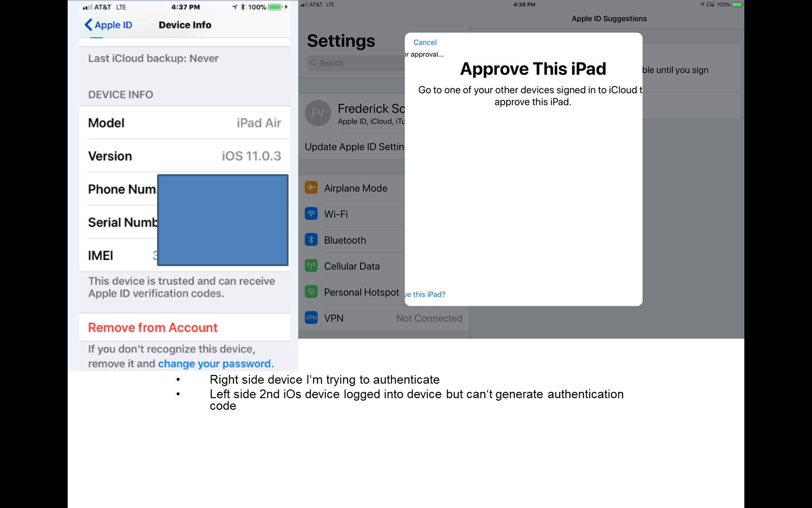The image size is (812, 508).
Task: Tap the VPN icon in iPad Settings
Action: pos(311,318)
